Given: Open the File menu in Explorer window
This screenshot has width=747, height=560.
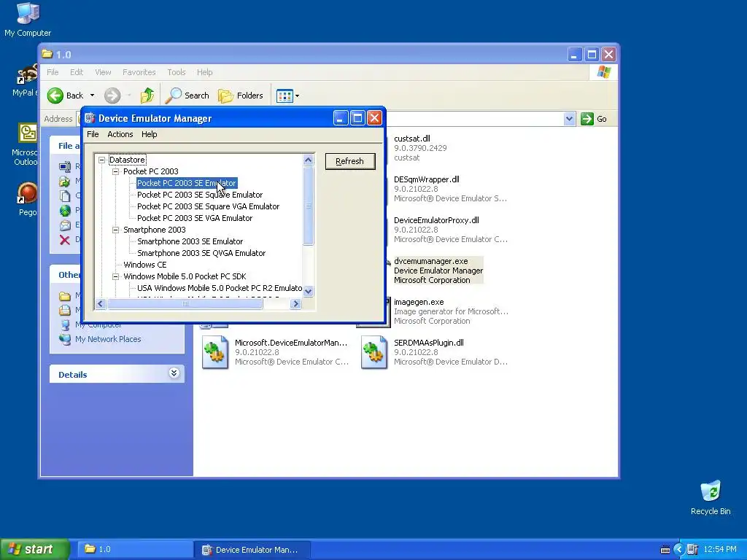Looking at the screenshot, I should [53, 72].
